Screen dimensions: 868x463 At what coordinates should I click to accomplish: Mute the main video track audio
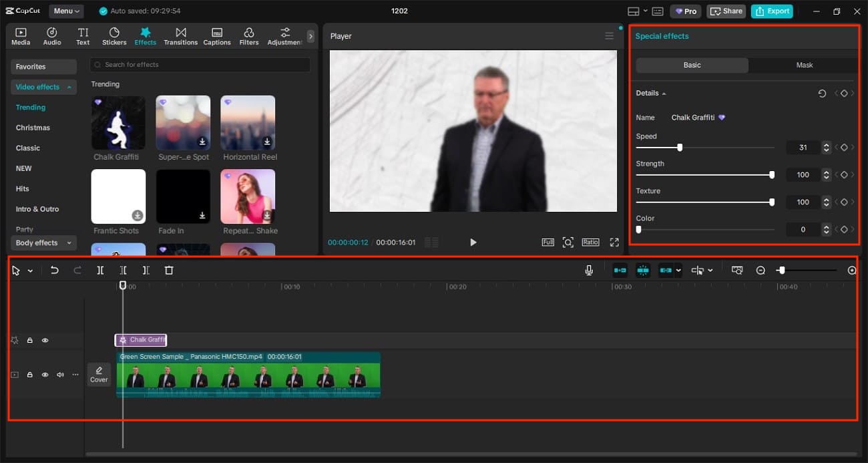(60, 375)
